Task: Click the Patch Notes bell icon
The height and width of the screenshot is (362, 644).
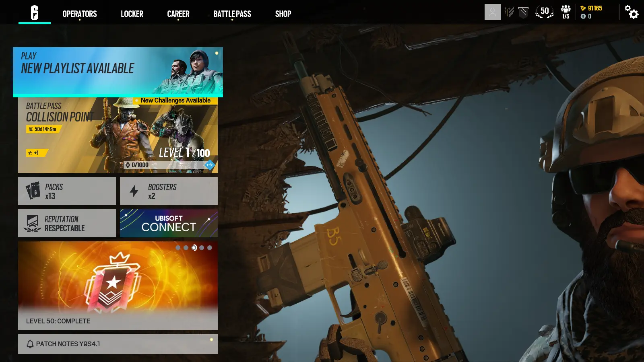Action: click(x=29, y=343)
